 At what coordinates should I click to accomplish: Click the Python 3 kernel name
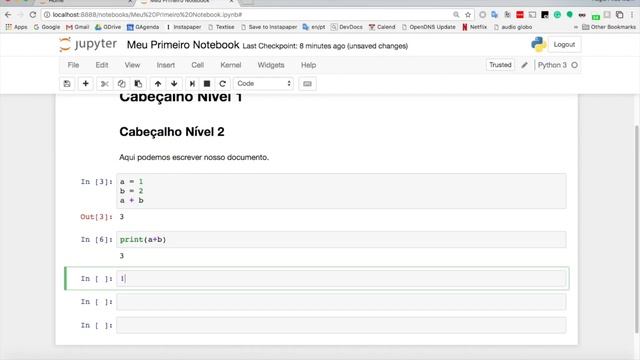pos(552,65)
